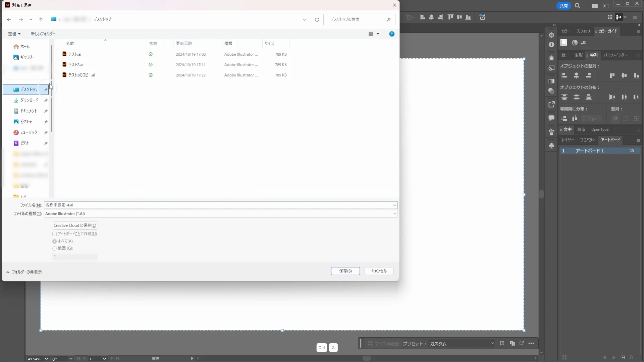Switch to レイヤー tab

pos(568,140)
